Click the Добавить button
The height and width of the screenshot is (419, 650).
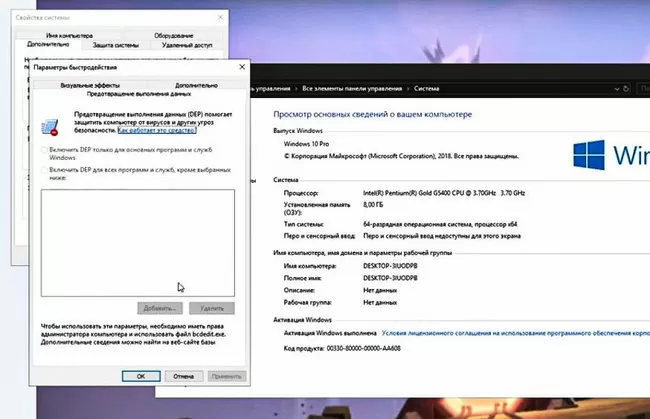(x=160, y=308)
